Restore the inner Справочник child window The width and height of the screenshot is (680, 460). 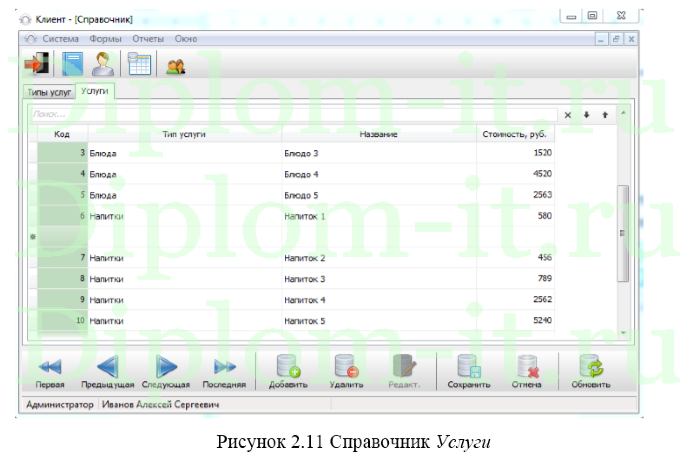tap(616, 39)
